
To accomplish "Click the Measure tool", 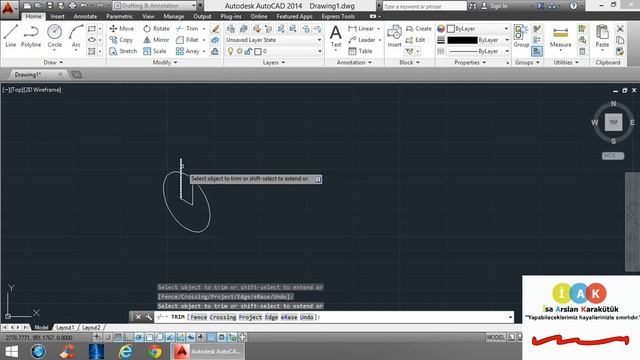I will (560, 37).
